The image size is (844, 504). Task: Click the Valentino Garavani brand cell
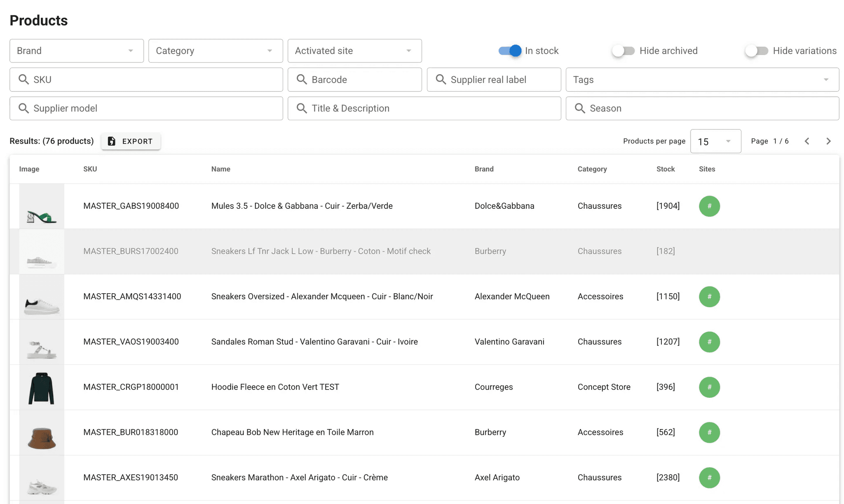tap(509, 342)
